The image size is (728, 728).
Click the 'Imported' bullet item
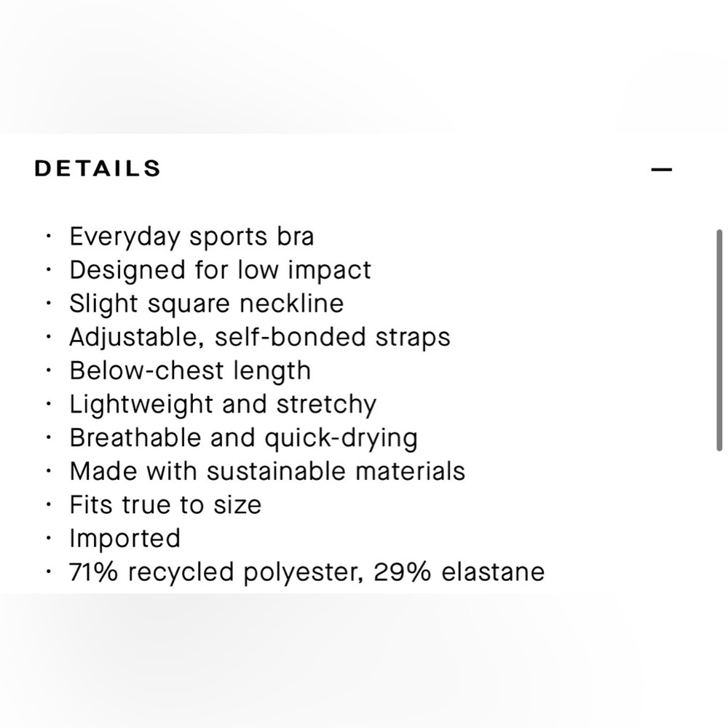click(x=125, y=539)
